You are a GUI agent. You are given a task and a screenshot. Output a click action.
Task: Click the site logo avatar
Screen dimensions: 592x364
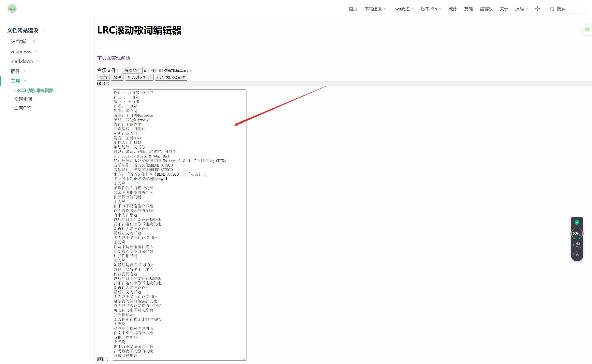(12, 9)
